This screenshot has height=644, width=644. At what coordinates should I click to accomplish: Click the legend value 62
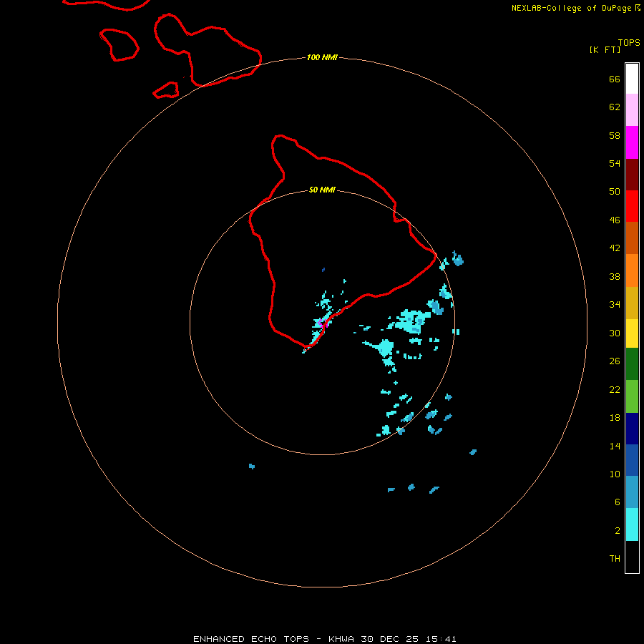615,107
